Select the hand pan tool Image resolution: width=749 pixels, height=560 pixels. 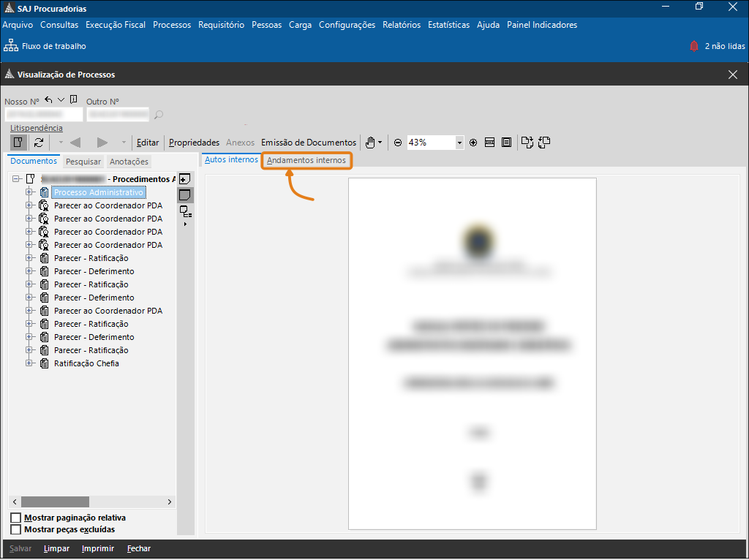[x=371, y=143]
